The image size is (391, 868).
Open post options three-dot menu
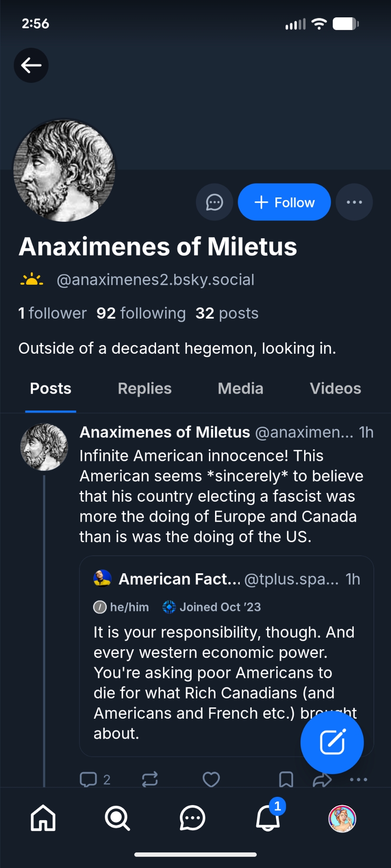click(358, 779)
